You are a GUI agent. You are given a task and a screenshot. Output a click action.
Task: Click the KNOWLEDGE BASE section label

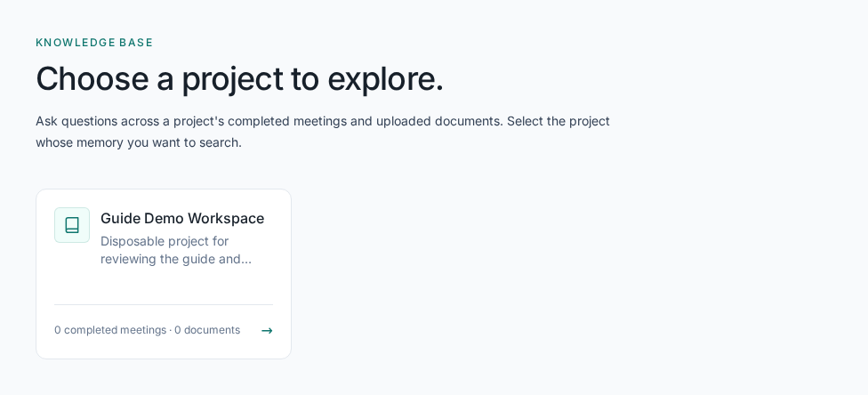coord(94,43)
